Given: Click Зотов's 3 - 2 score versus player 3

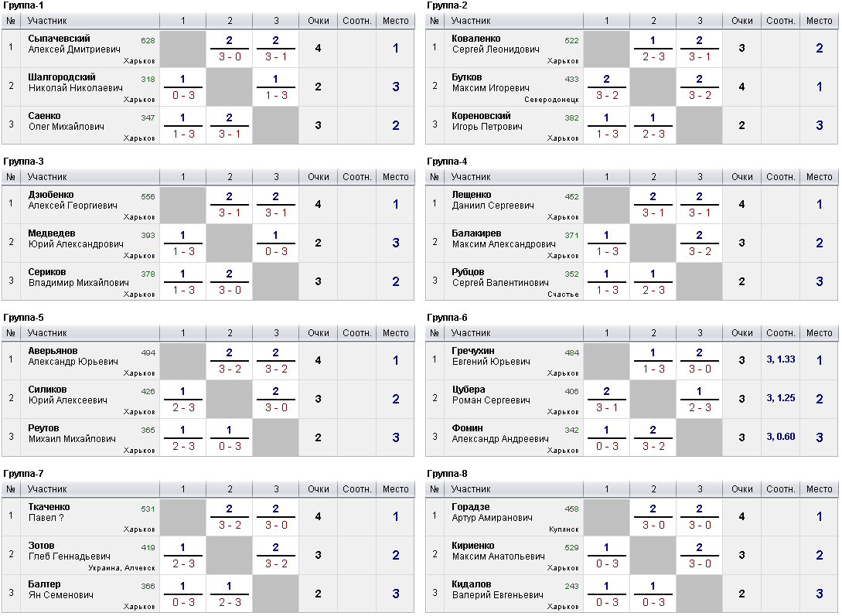Looking at the screenshot, I should (276, 564).
